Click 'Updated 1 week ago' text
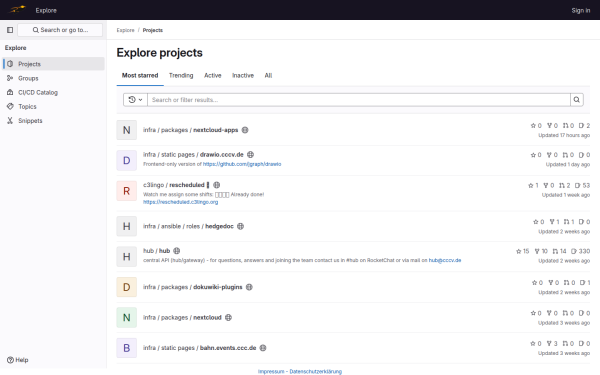The height and width of the screenshot is (375, 600). [x=566, y=195]
